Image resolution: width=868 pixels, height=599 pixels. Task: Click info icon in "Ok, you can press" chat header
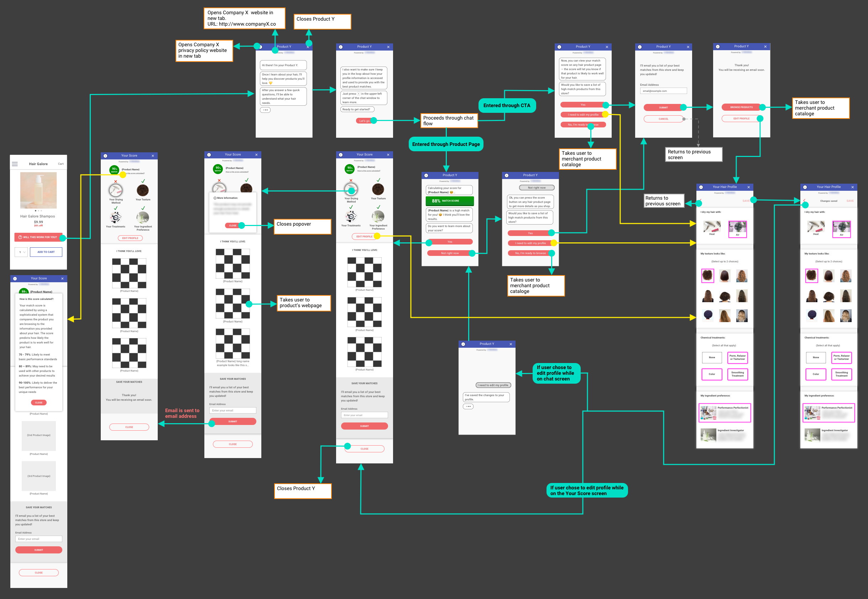pyautogui.click(x=507, y=175)
